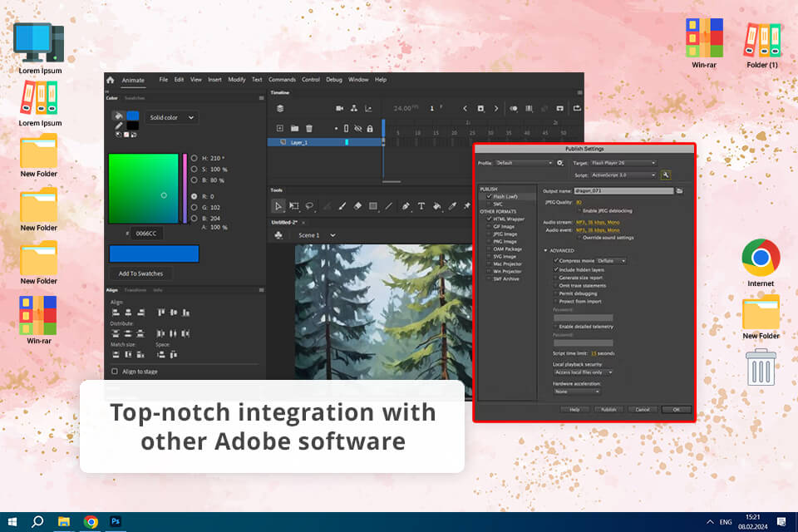The height and width of the screenshot is (532, 798).
Task: Click Cancel in Publish Settings
Action: pos(643,409)
